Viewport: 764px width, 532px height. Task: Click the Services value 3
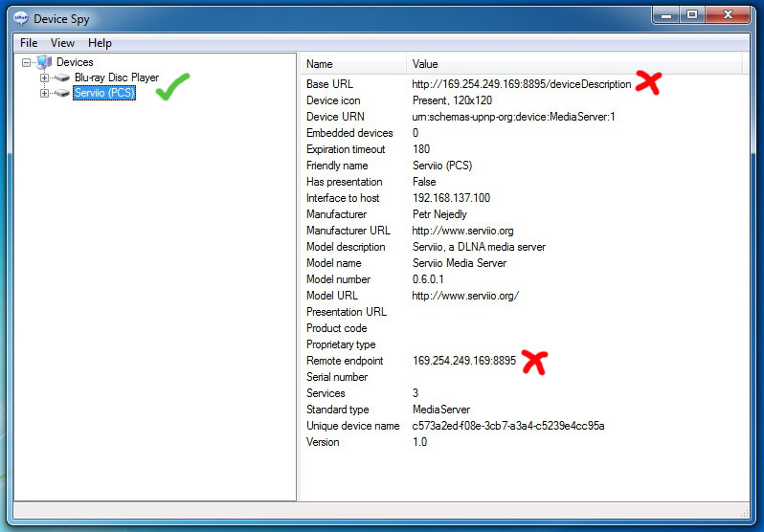(416, 393)
